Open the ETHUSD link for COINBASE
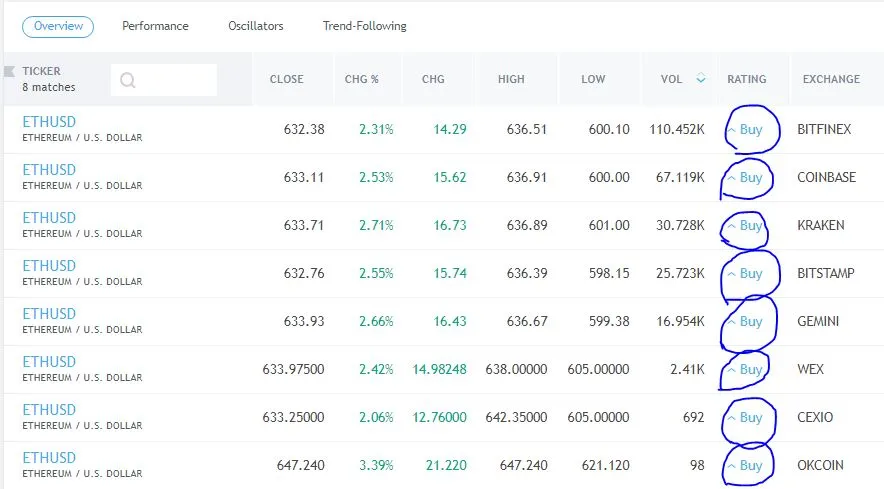884x489 pixels. click(49, 170)
